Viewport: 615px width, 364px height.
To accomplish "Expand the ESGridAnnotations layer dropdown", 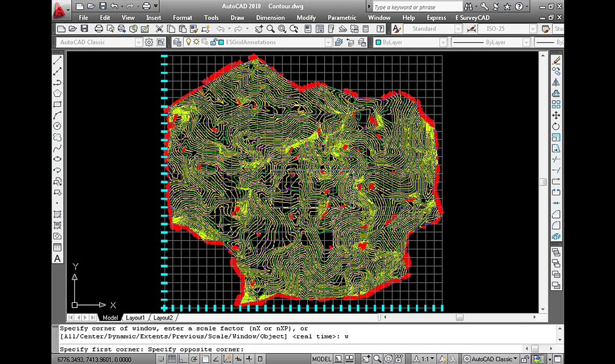I will pos(328,42).
